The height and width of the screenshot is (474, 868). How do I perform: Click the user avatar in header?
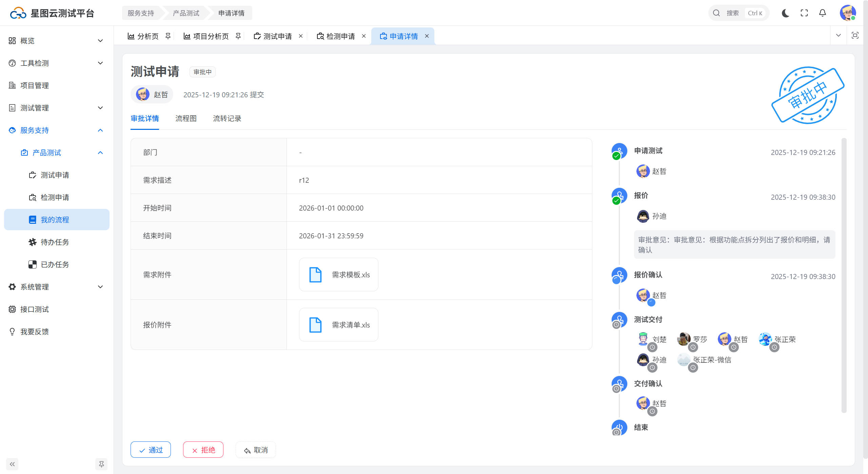(x=847, y=13)
